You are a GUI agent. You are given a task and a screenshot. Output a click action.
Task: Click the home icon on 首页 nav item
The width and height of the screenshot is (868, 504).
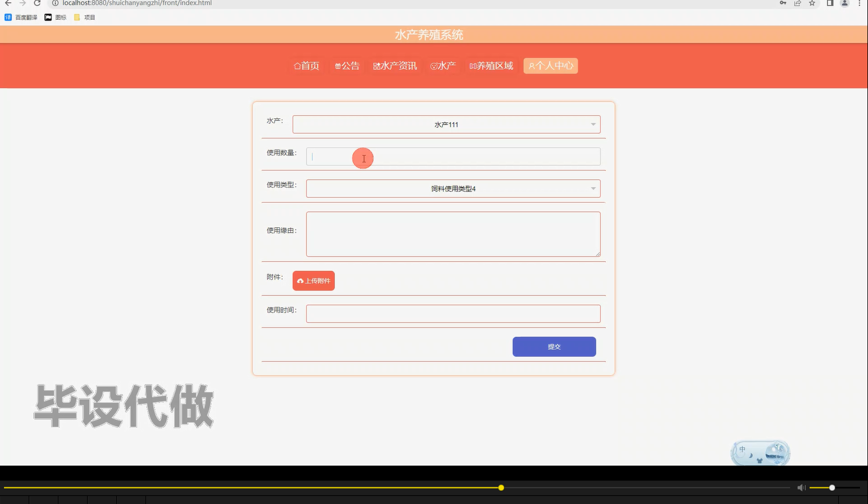point(296,65)
